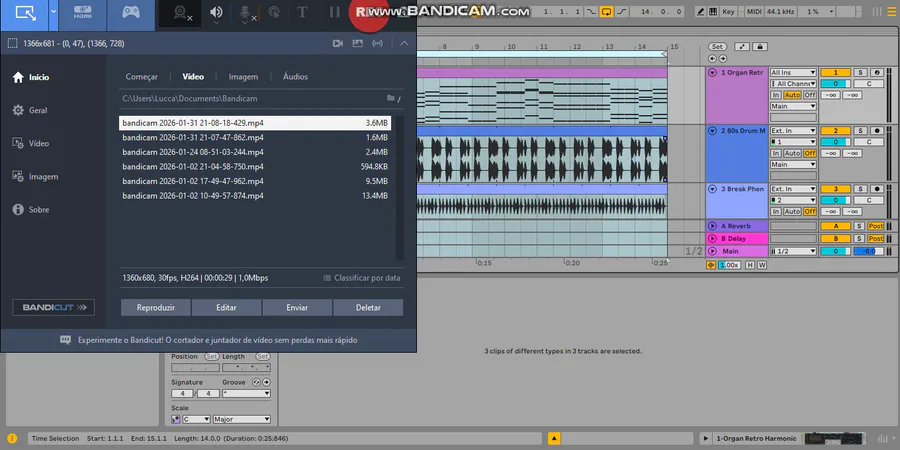
Task: Jump to previous locator arrow
Action: coord(712,59)
